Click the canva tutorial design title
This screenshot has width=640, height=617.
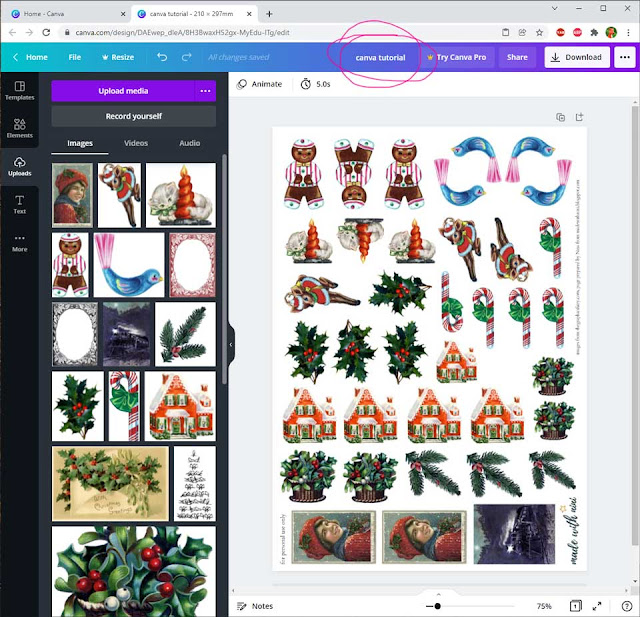click(x=380, y=58)
